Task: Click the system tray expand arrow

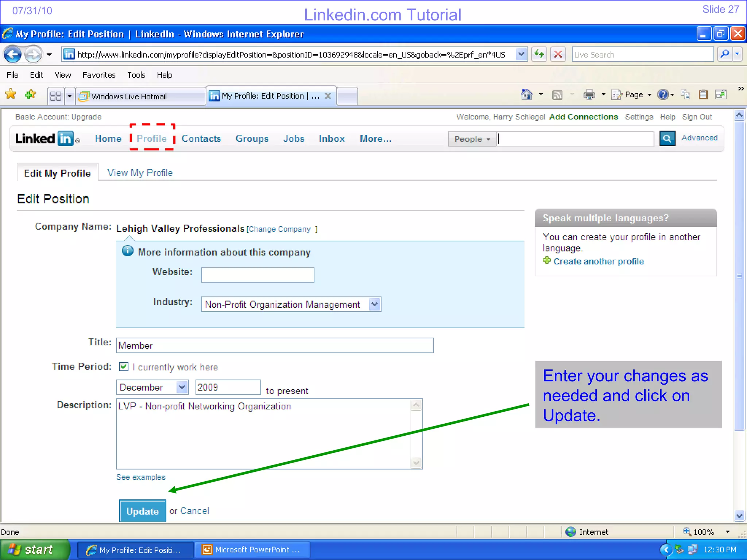Action: 666,549
